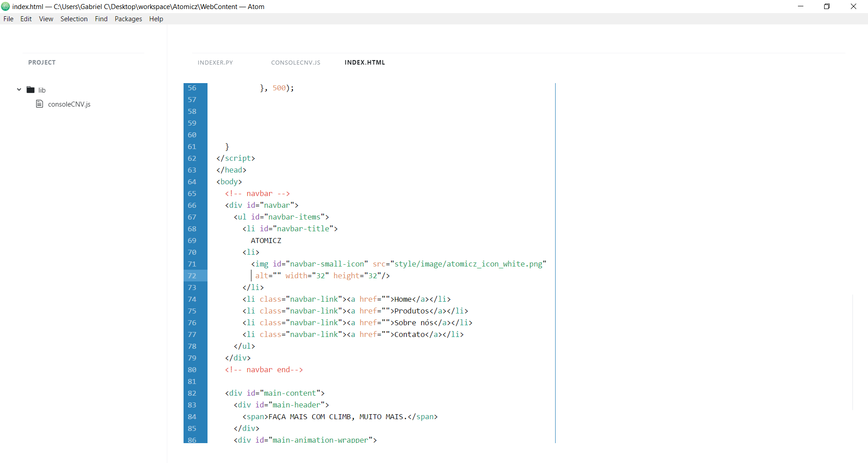Click the div id navbar line
The height and width of the screenshot is (463, 868).
[x=262, y=206]
